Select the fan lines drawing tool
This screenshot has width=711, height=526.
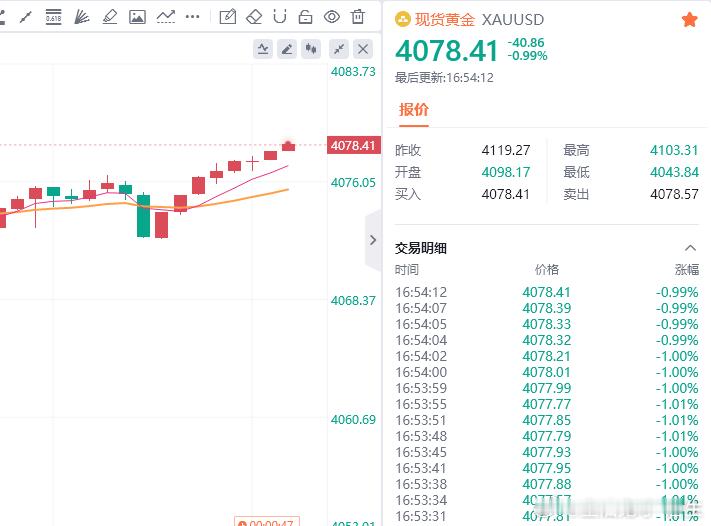click(x=82, y=17)
